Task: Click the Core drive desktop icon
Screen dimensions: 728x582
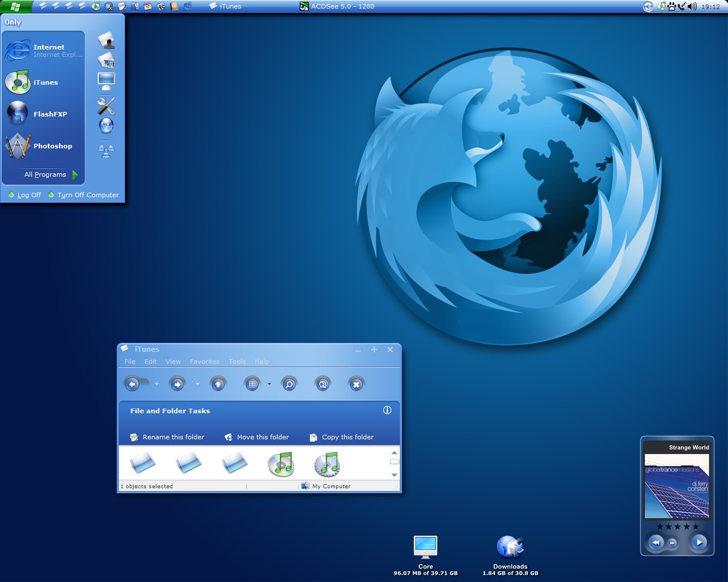Action: coord(425,555)
